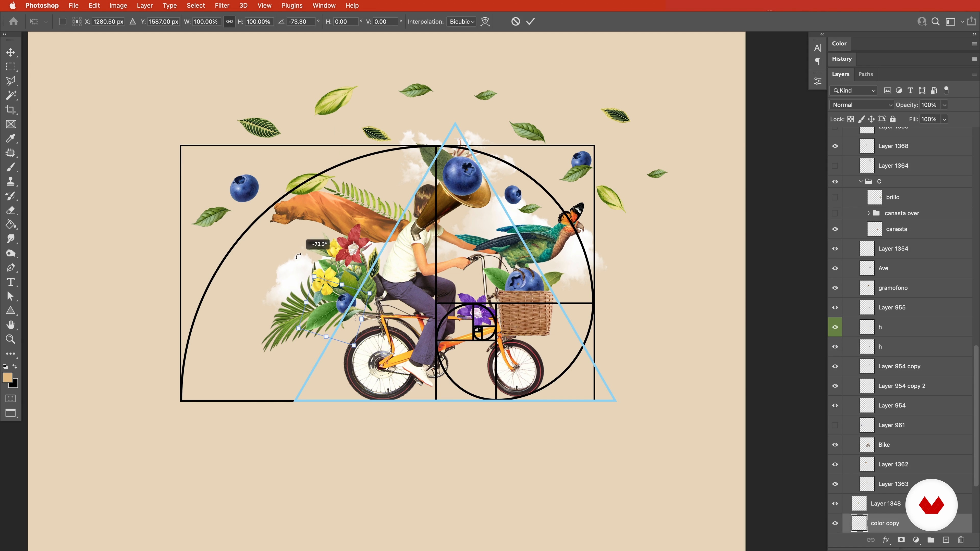Open the Apple menu
This screenshot has width=980, height=551.
12,5
